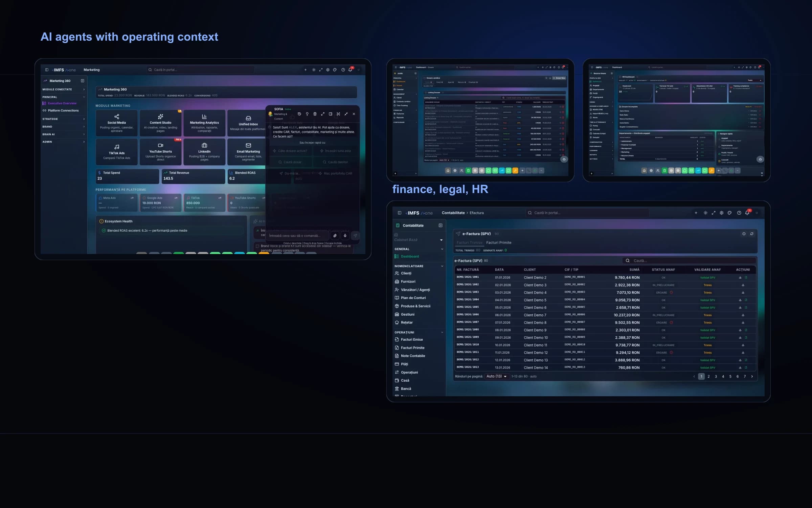Click the refresh icon in e-Factura (SPV) header
The image size is (812, 508).
(752, 234)
